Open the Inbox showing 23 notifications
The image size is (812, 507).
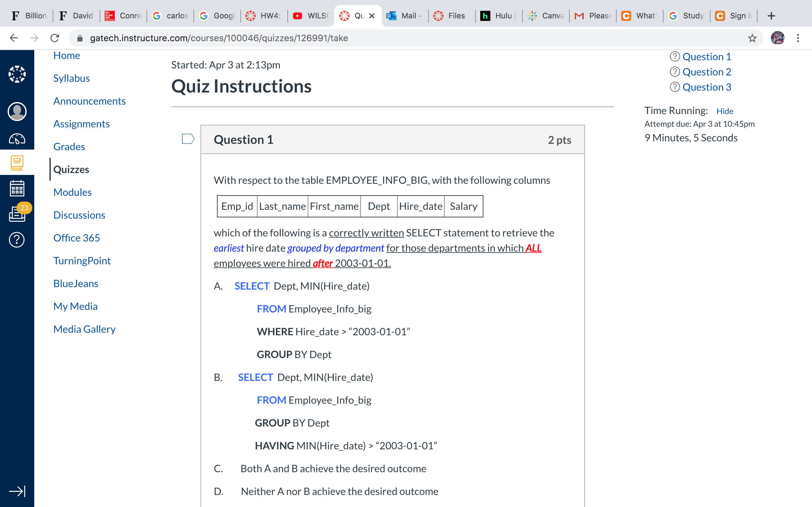[17, 215]
